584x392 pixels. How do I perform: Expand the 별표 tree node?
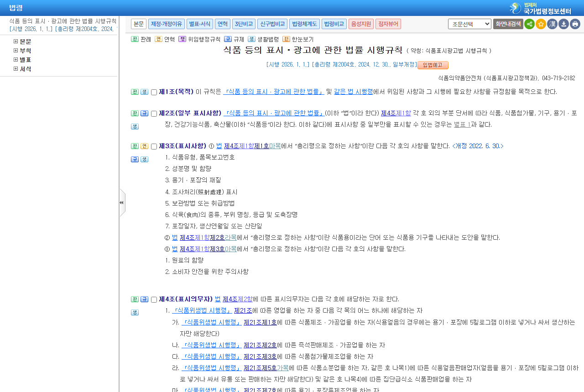pyautogui.click(x=16, y=60)
